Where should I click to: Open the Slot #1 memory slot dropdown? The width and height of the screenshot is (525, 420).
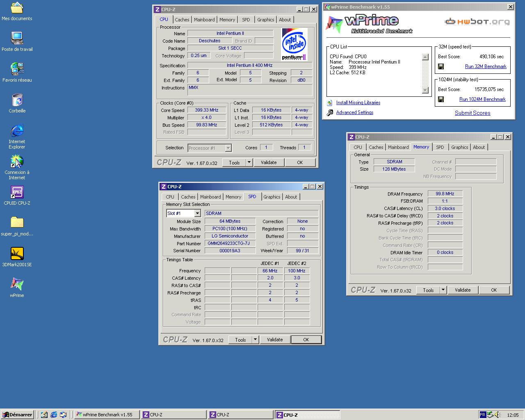(197, 213)
